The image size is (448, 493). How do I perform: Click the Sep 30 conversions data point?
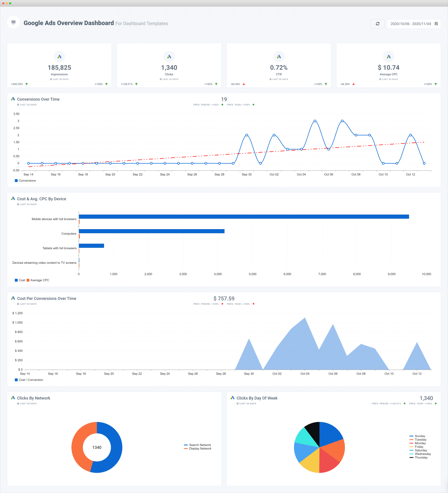(247, 135)
